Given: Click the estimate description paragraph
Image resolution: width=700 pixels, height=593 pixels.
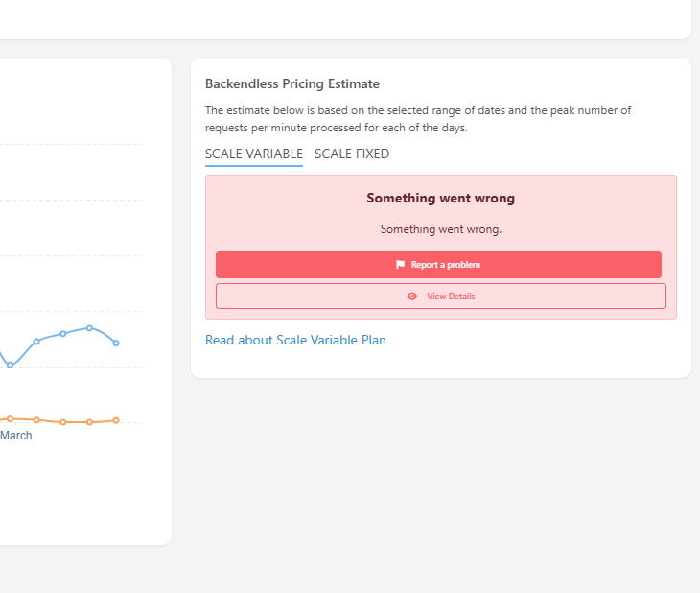Looking at the screenshot, I should pos(418,119).
